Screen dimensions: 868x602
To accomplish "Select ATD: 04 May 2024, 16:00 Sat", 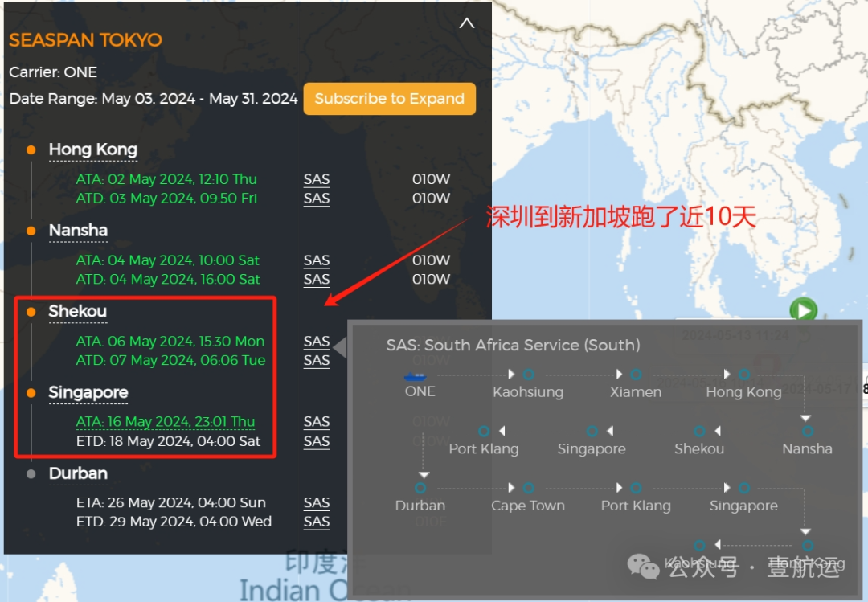I will (168, 279).
